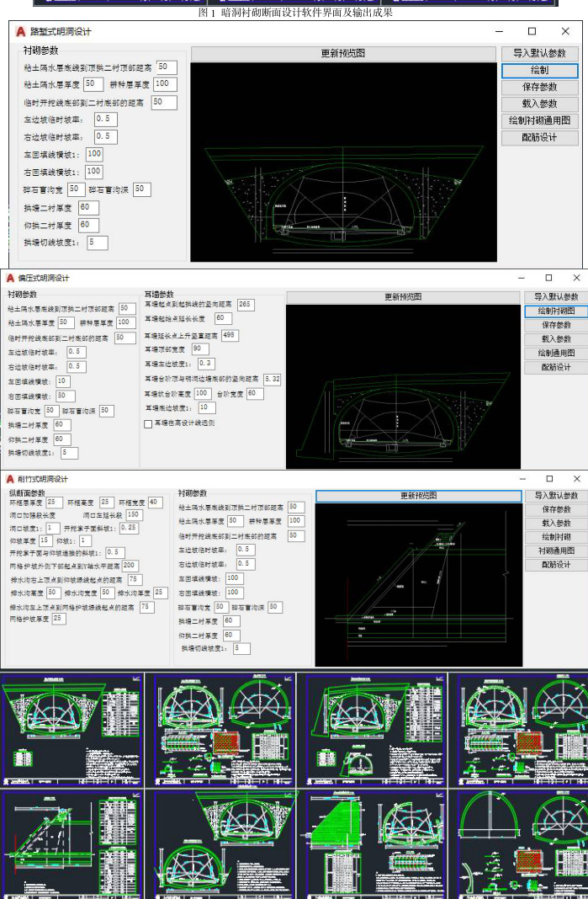This screenshot has width=588, height=899.
Task: Click 绘制 button in 路堑式明洞设计 dialog
Action: pyautogui.click(x=539, y=71)
